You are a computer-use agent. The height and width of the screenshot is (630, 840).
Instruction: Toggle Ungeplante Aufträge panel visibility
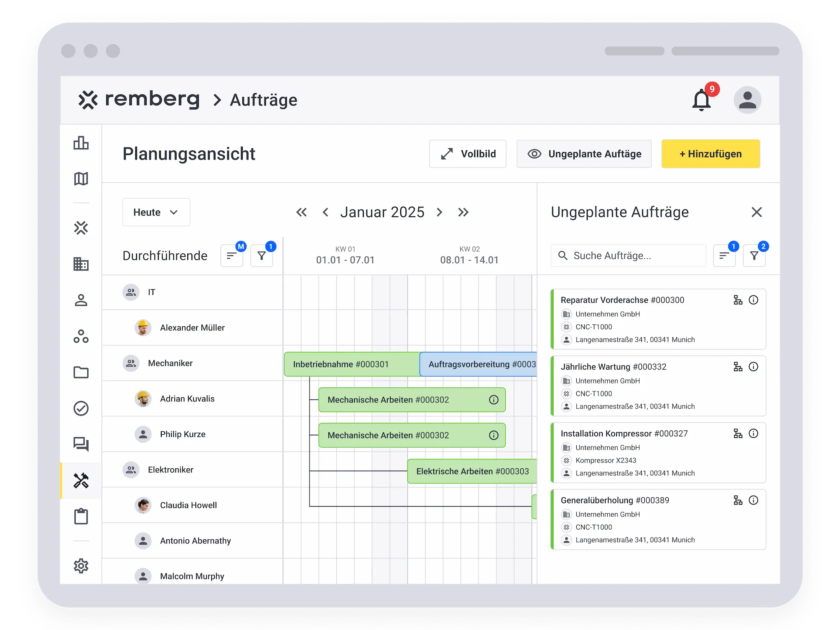pyautogui.click(x=584, y=154)
